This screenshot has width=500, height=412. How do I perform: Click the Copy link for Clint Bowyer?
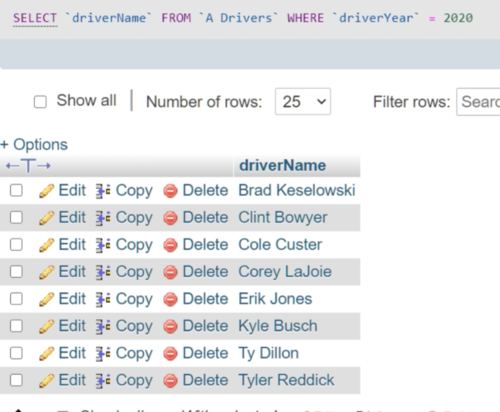134,218
